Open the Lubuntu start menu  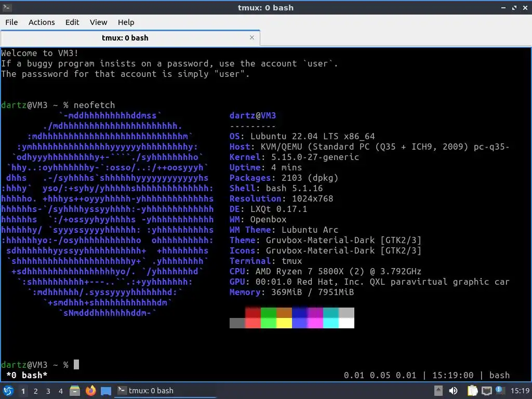(8, 391)
